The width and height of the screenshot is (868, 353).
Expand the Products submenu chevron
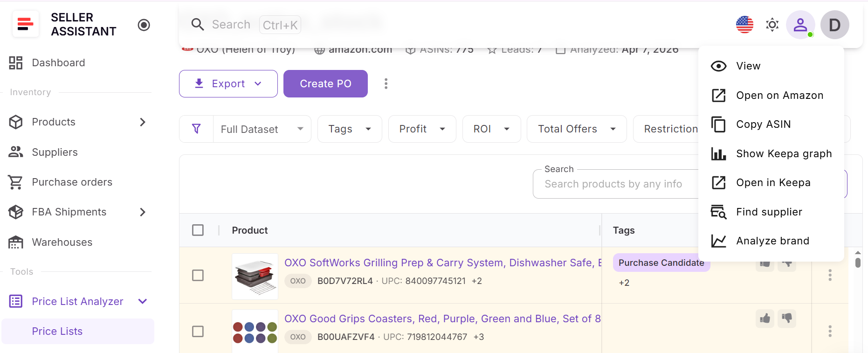click(143, 122)
